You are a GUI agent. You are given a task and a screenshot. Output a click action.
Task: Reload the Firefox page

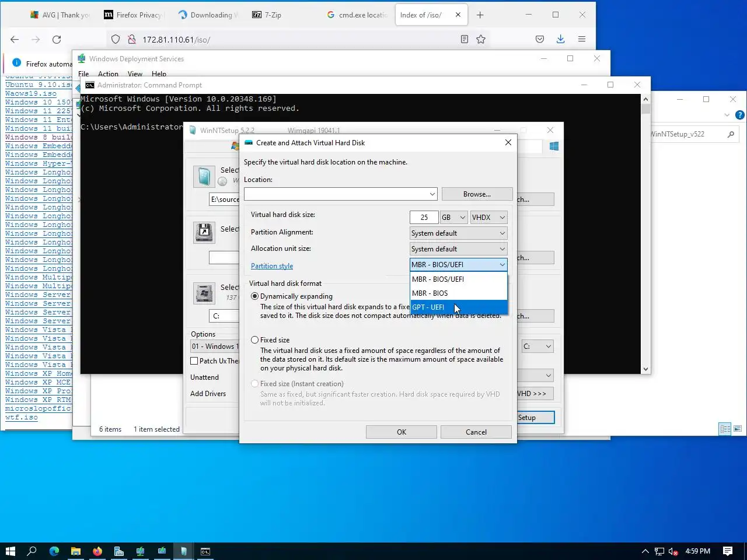[57, 39]
